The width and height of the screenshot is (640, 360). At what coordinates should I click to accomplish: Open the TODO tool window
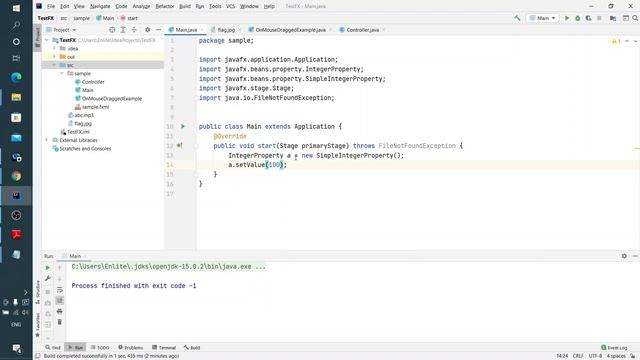click(x=100, y=348)
